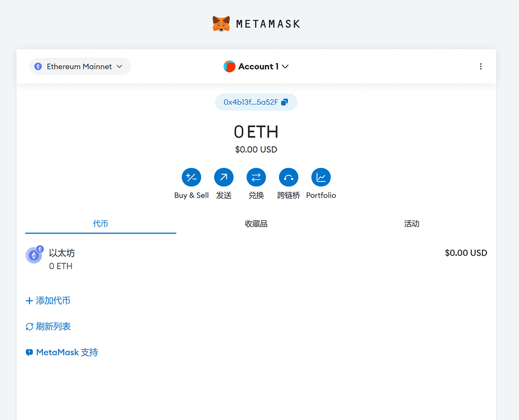Screen dimensions: 519x420
Task: Click the Buy & Sell icon
Action: point(191,177)
